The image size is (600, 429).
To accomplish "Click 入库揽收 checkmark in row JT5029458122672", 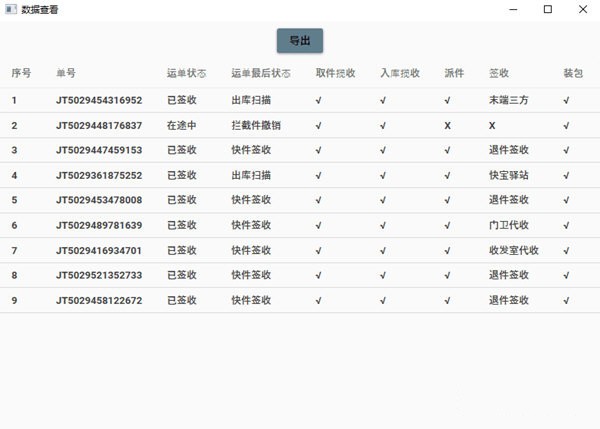I will [x=383, y=300].
